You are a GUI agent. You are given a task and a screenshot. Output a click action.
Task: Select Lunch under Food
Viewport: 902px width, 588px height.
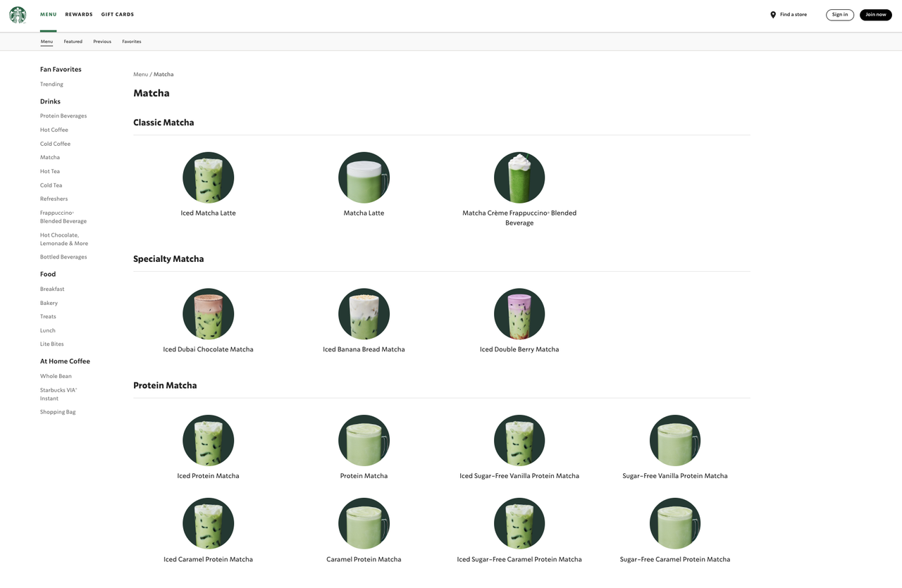tap(48, 331)
